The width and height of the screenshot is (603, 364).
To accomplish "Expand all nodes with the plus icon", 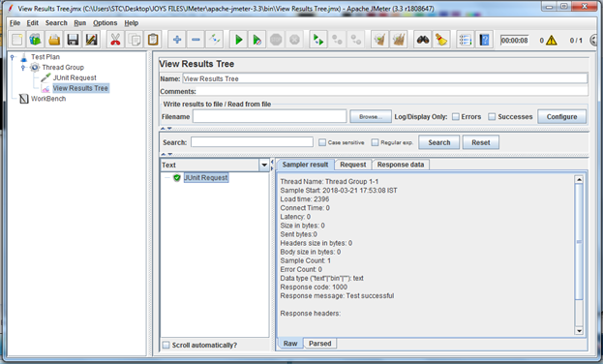I will 177,40.
